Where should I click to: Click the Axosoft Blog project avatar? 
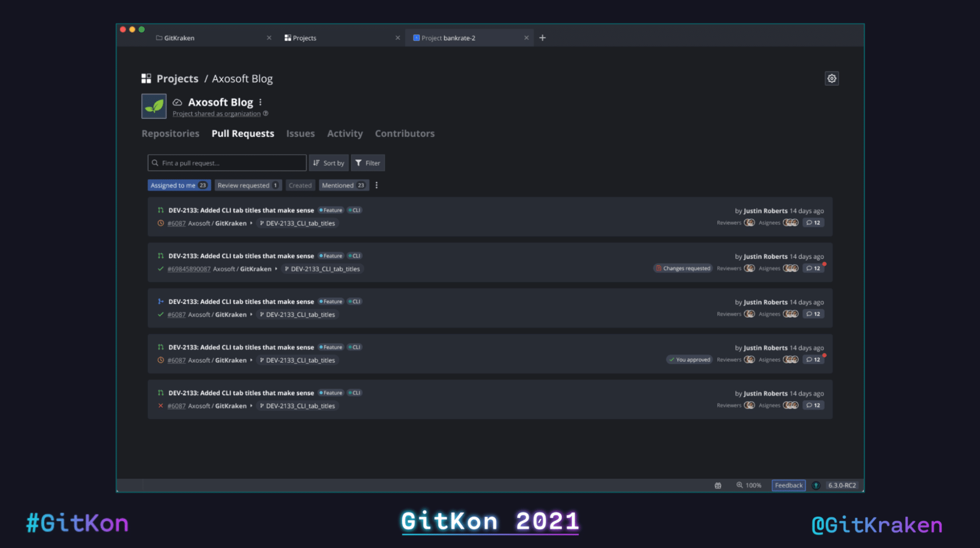click(154, 106)
